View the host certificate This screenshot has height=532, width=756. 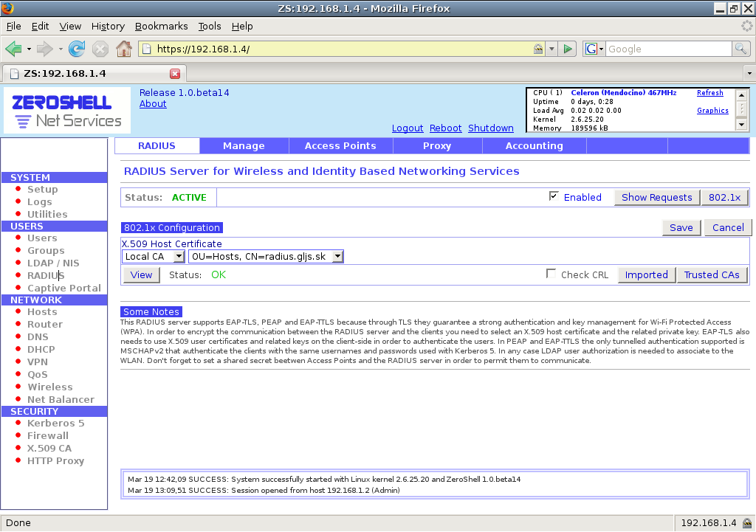(x=141, y=274)
